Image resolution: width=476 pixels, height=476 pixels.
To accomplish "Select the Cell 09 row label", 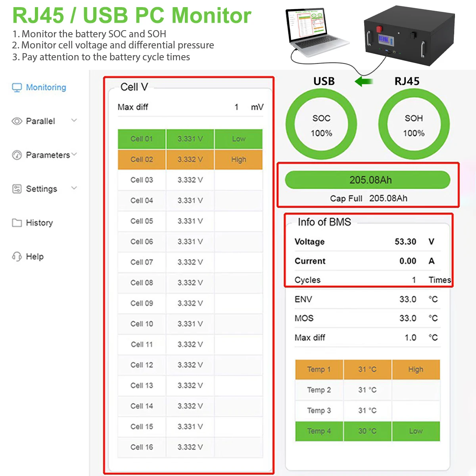I will (x=142, y=303).
